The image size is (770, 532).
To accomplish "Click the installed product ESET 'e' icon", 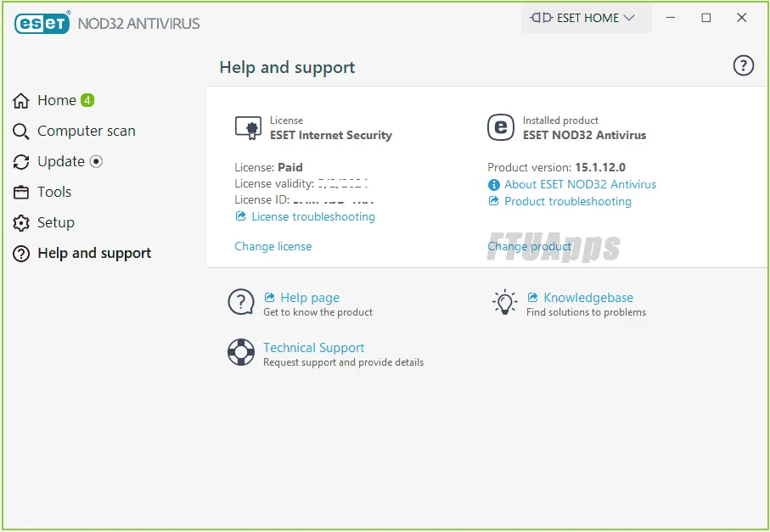I will pyautogui.click(x=500, y=127).
